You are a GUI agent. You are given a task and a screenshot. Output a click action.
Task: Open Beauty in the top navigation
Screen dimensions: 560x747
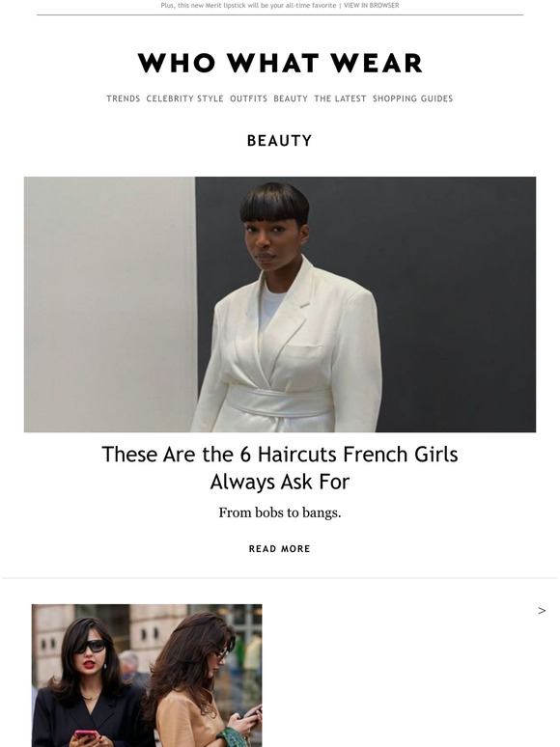click(291, 98)
